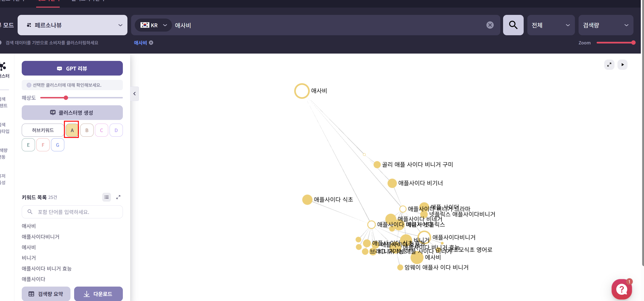The width and height of the screenshot is (644, 301).
Task: Click the magnifier search button
Action: pos(513,25)
